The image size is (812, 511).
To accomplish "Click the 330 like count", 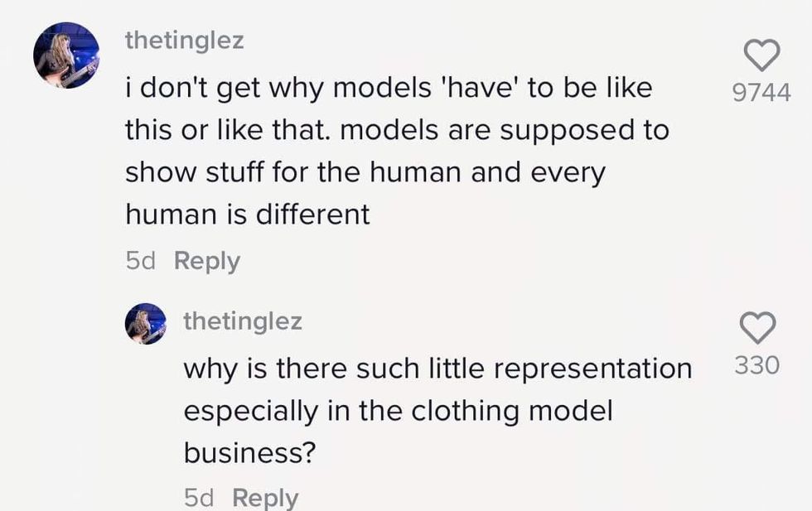I will pos(757,365).
